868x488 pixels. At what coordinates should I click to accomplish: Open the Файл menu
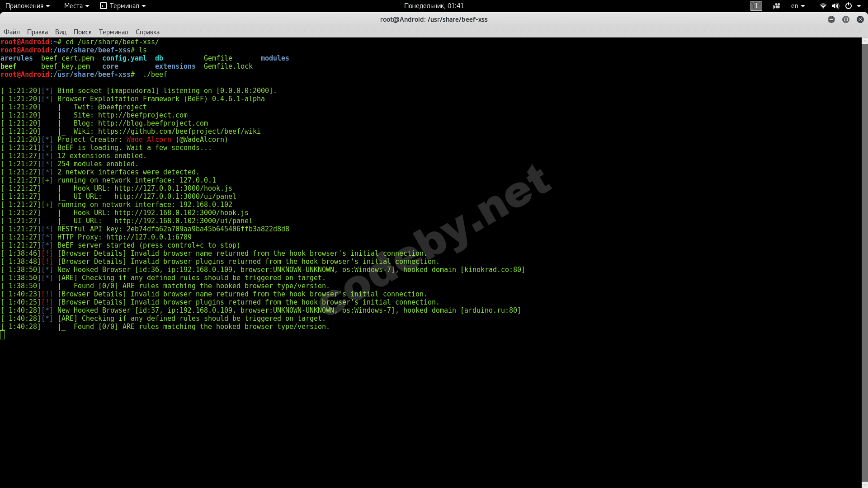pos(12,32)
